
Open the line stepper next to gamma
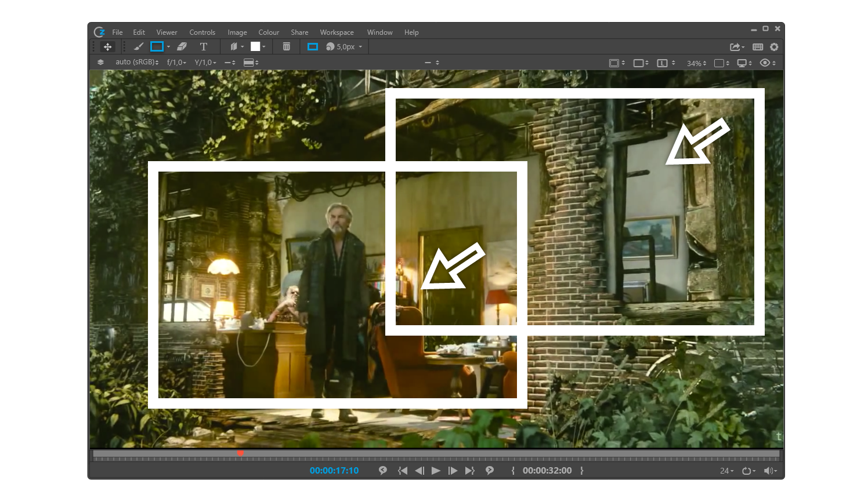click(230, 63)
